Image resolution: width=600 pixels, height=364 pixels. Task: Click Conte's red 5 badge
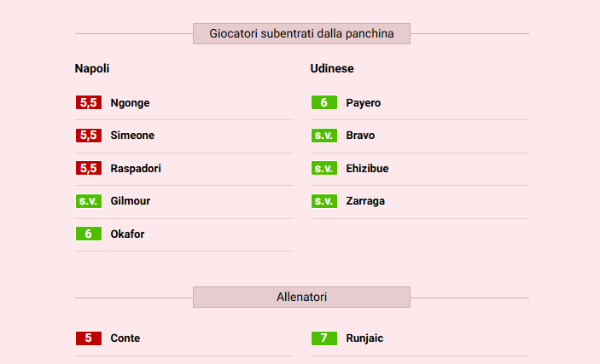tap(89, 338)
